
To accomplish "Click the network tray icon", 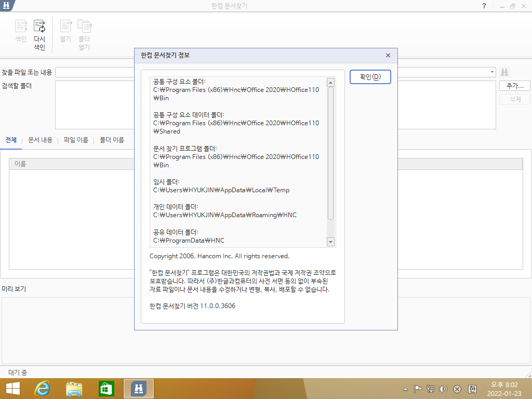I will click(431, 389).
